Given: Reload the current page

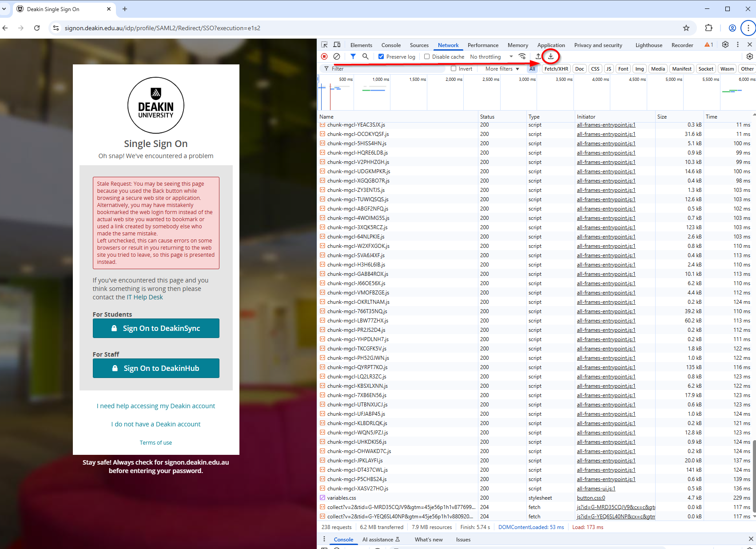Looking at the screenshot, I should pyautogui.click(x=37, y=28).
